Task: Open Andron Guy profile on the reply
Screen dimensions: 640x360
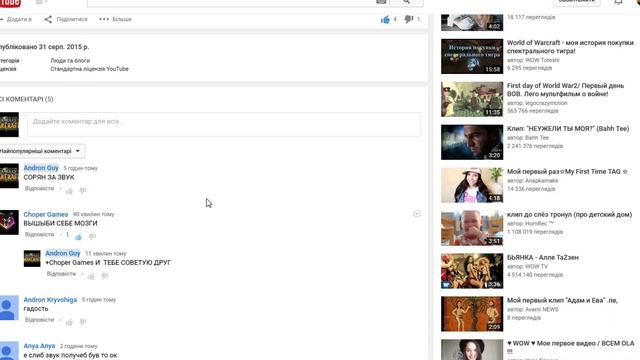Action: pos(62,253)
